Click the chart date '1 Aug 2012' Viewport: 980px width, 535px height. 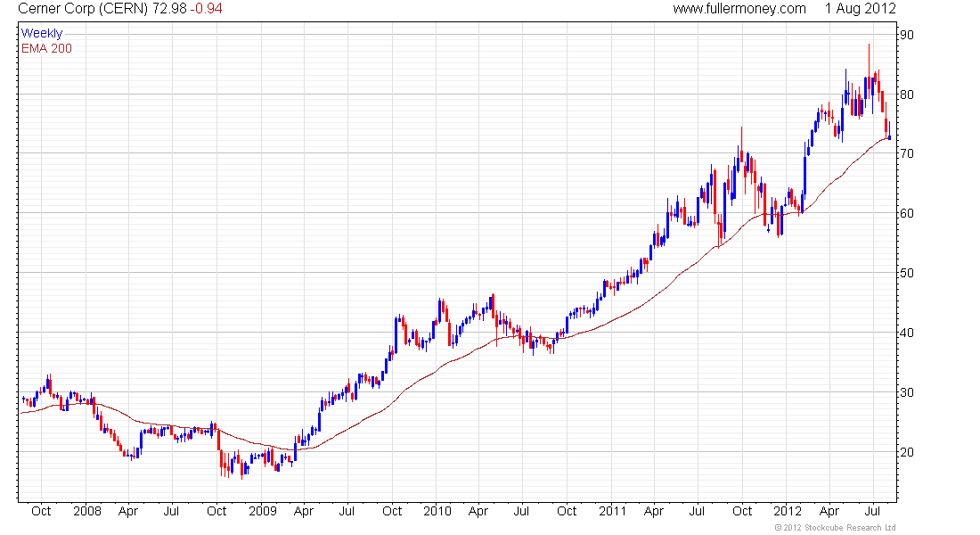pos(860,9)
